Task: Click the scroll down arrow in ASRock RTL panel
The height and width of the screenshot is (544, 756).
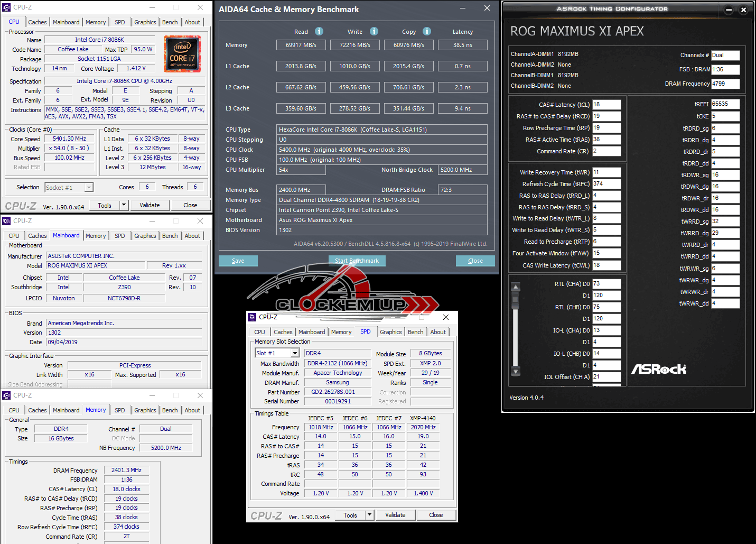Action: click(516, 371)
